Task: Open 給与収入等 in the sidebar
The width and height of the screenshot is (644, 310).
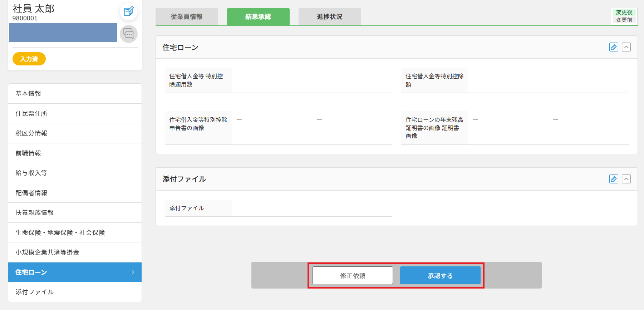Action: coord(75,173)
